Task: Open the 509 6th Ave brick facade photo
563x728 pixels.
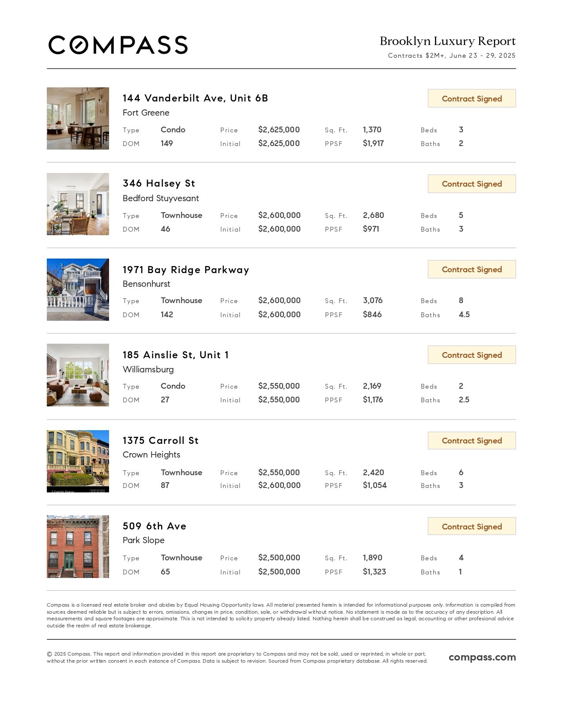Action: (78, 547)
